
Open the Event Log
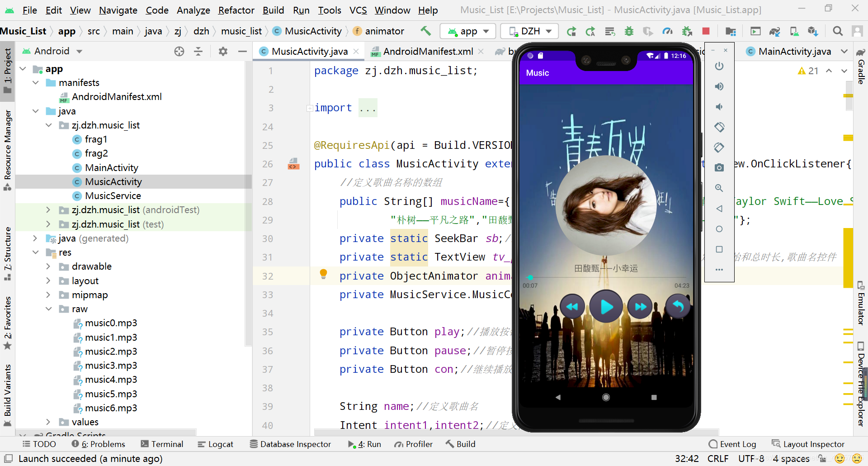[732, 444]
